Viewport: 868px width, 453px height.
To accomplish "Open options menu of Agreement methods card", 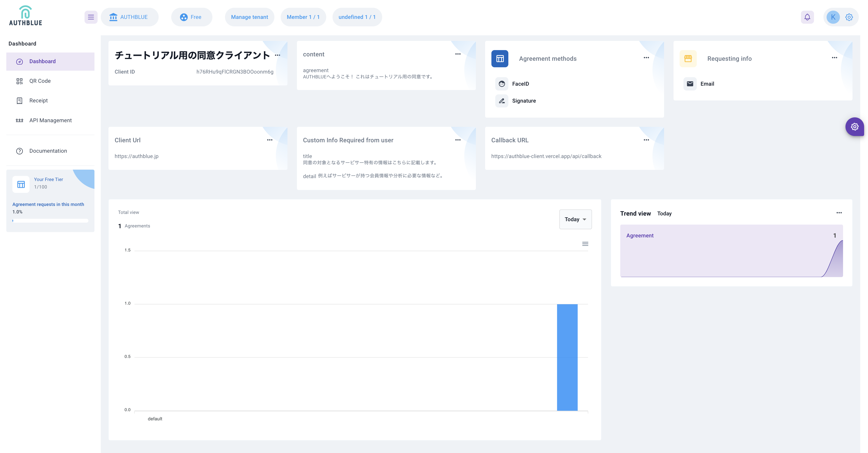I will [x=646, y=58].
